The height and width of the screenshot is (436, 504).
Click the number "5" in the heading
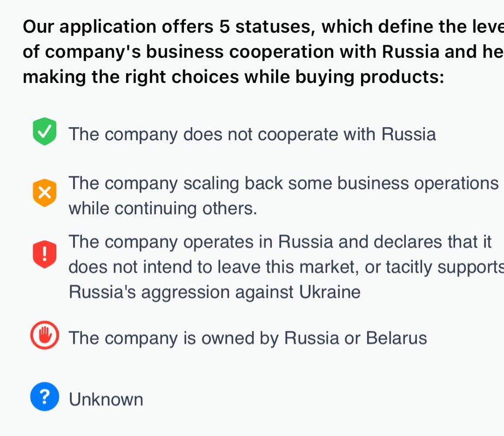[x=225, y=26]
